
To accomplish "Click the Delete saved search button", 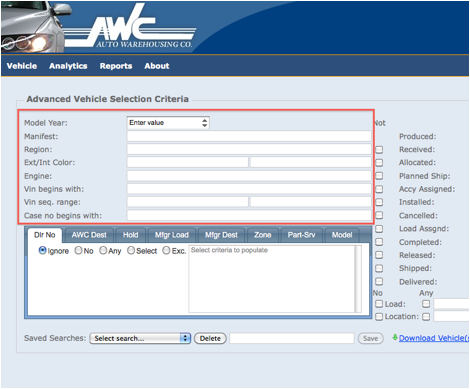I will click(x=210, y=338).
